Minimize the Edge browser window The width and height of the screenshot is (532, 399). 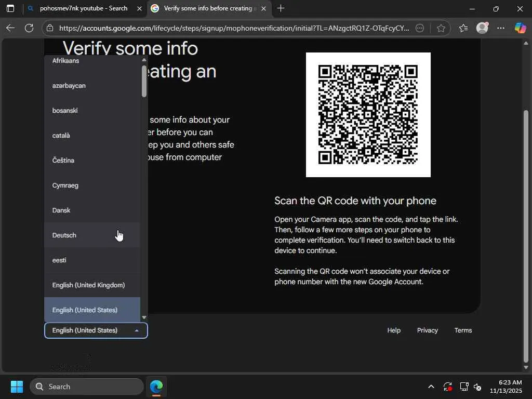tap(472, 9)
